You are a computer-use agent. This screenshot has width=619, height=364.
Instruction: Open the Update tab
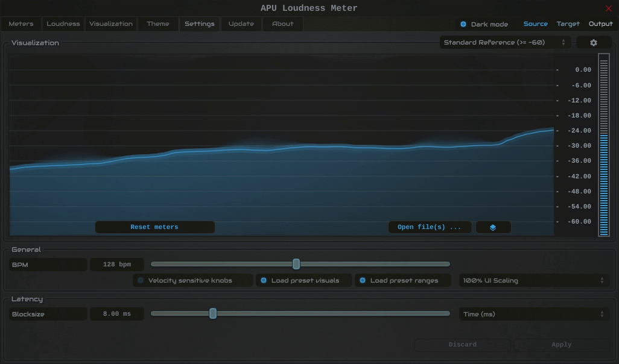point(241,24)
